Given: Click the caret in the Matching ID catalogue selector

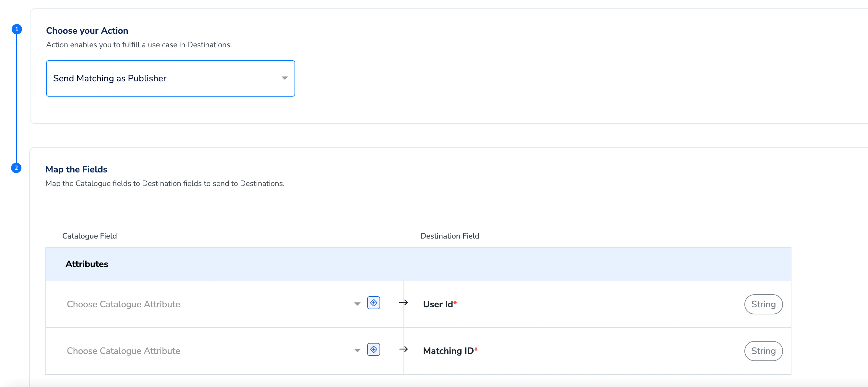Looking at the screenshot, I should coord(357,351).
